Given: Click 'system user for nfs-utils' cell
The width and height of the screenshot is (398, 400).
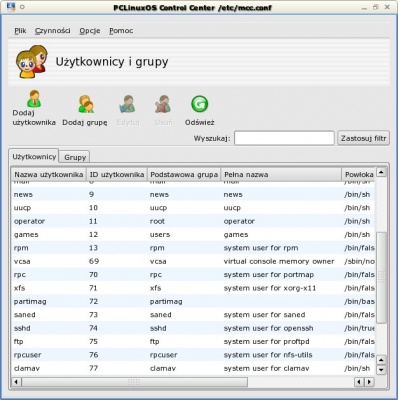Looking at the screenshot, I should tap(268, 355).
